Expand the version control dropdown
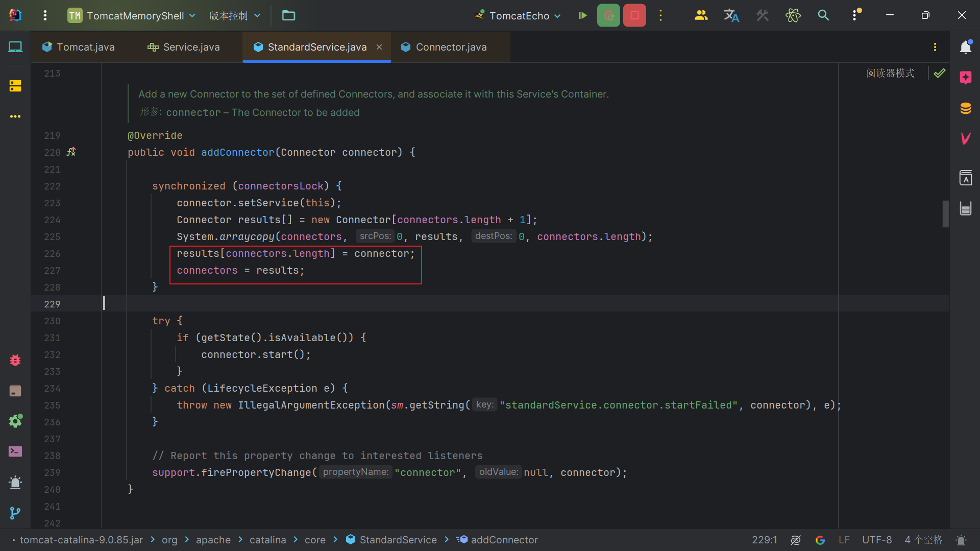This screenshot has width=980, height=551. [234, 15]
